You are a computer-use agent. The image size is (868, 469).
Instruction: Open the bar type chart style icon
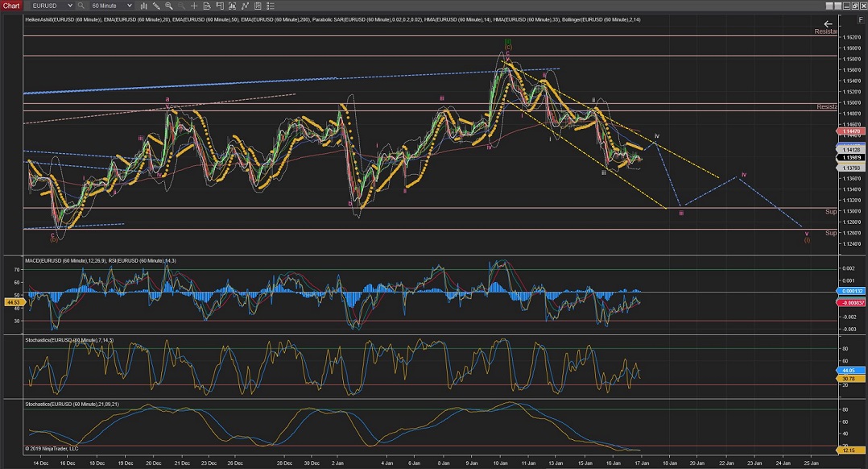145,6
